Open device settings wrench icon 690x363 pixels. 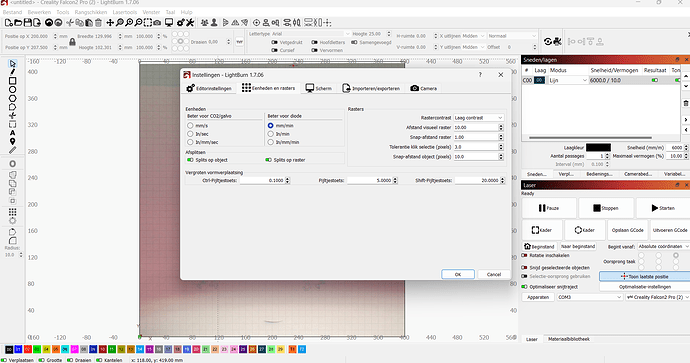click(190, 22)
